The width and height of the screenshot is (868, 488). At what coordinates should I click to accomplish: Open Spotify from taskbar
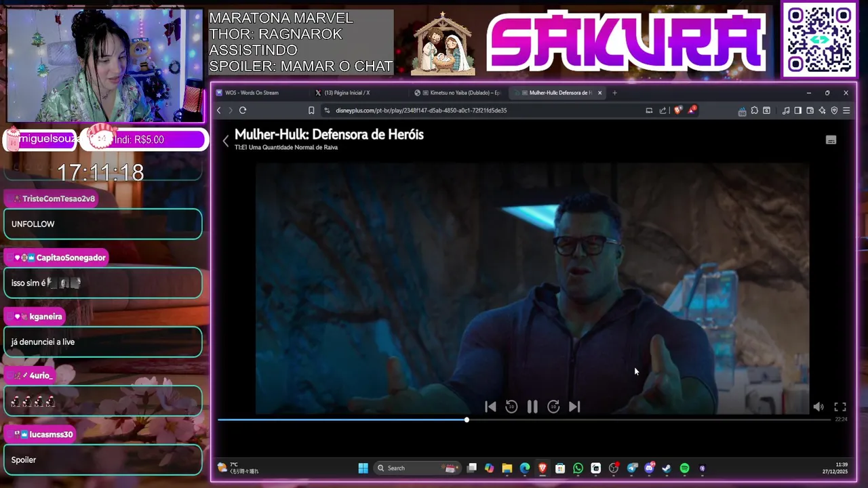[684, 468]
